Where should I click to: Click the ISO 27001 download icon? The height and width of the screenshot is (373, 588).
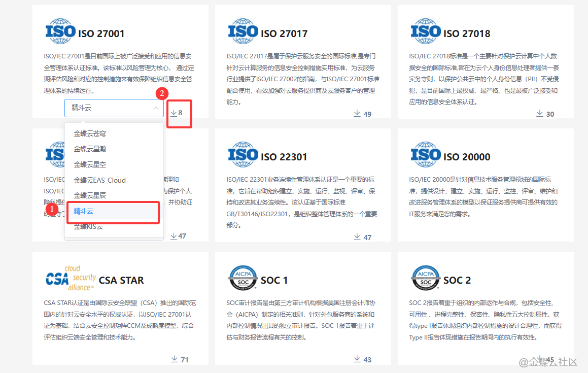(174, 113)
